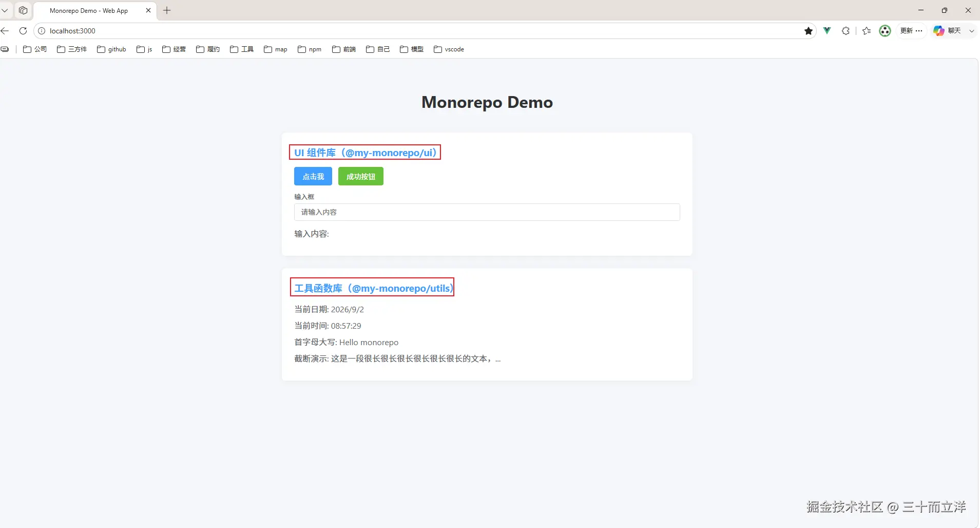Open the Vue devtools extension icon
Screen dimensions: 980x528
827,31
